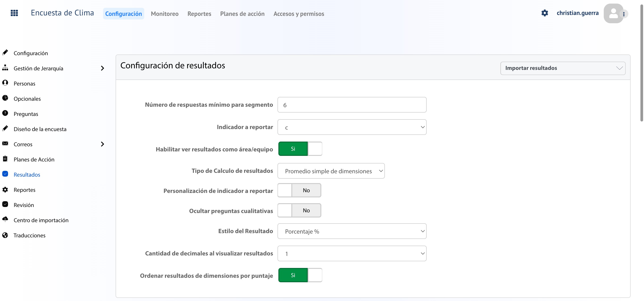This screenshot has width=644, height=301.
Task: Click the gear icon beside sidebar Reportes
Action: point(5,189)
